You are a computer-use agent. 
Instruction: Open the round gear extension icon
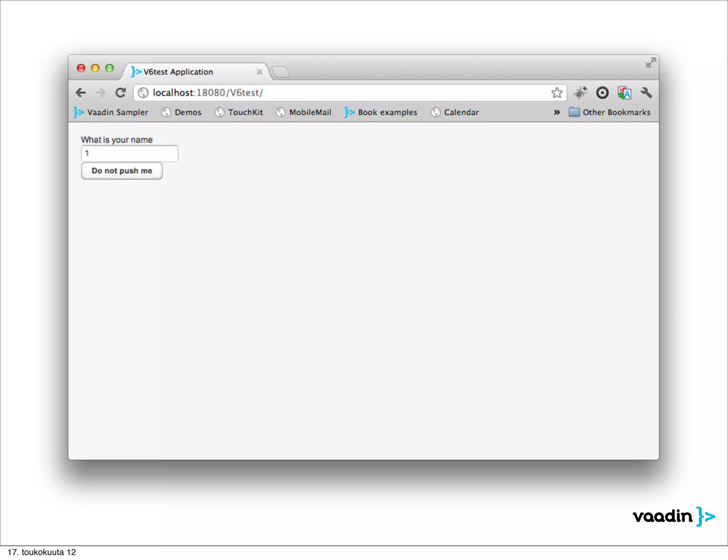tap(602, 93)
